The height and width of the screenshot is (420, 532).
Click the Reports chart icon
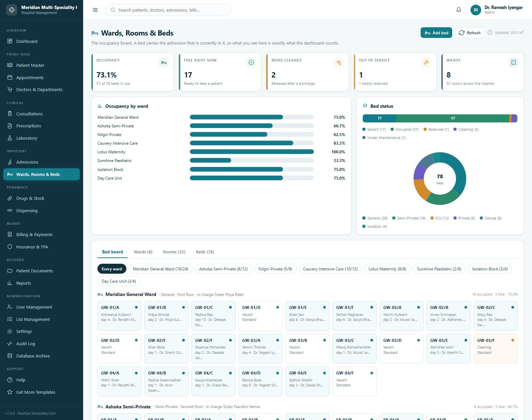pos(10,283)
